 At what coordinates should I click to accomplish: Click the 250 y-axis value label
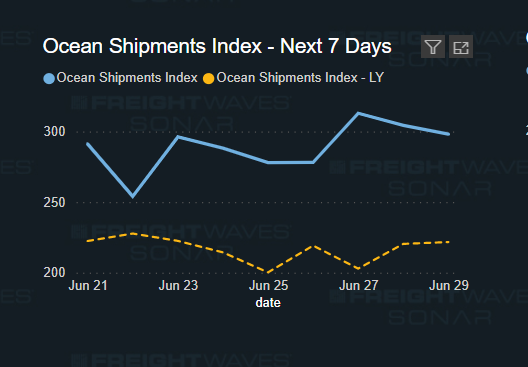[54, 203]
